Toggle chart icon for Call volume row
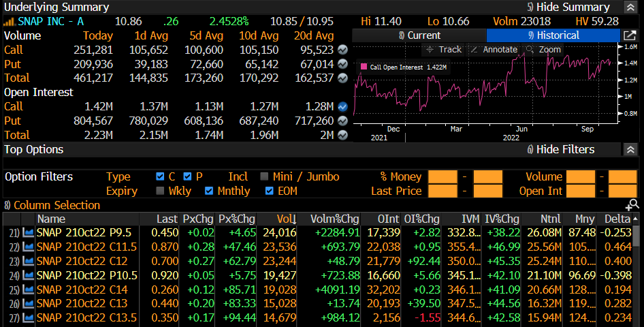The width and height of the screenshot is (644, 327). pos(342,50)
